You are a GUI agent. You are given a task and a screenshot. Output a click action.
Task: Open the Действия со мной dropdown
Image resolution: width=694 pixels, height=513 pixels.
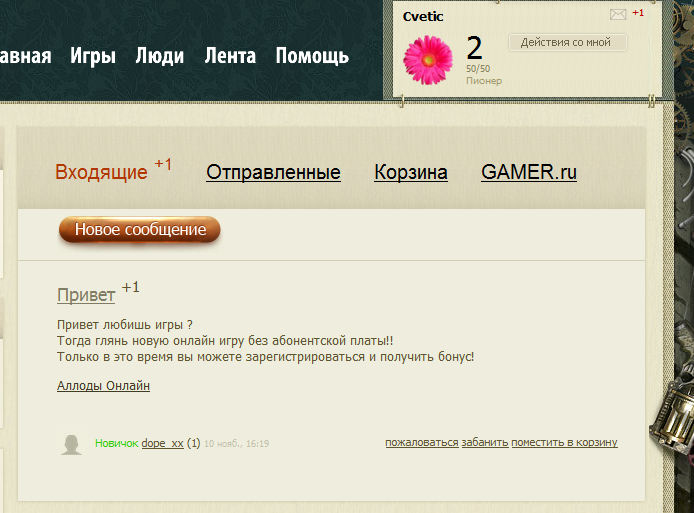567,42
